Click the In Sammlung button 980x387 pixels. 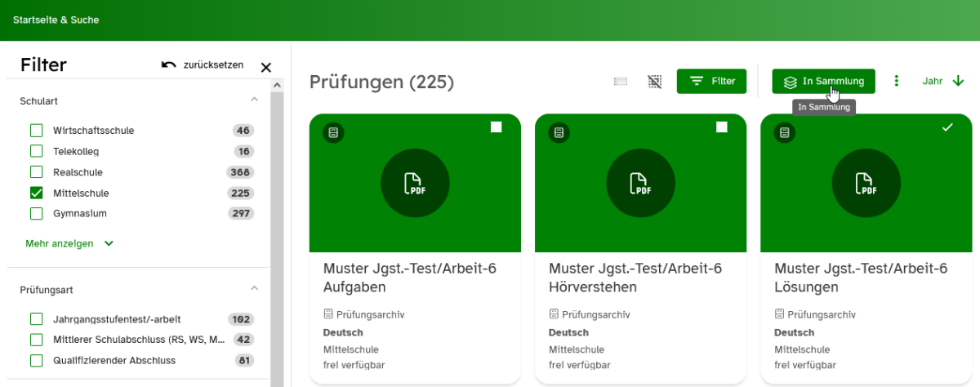pos(823,81)
